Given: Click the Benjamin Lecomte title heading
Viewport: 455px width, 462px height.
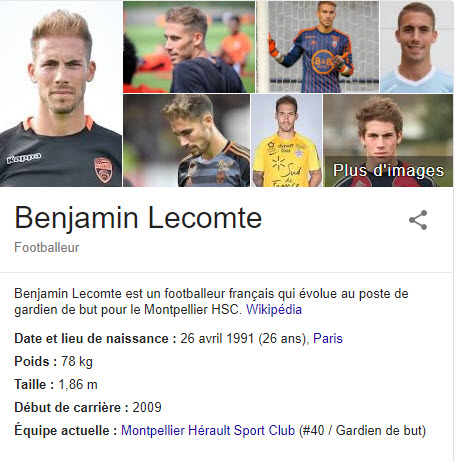Looking at the screenshot, I should click(138, 218).
